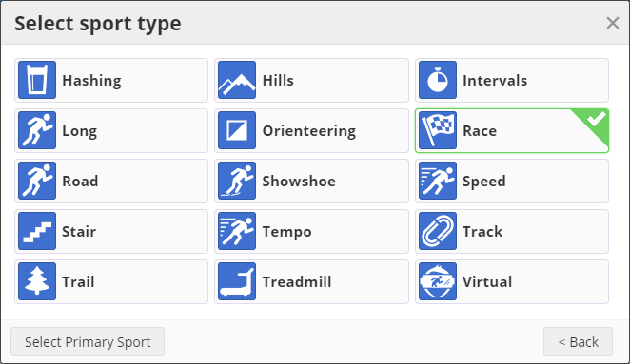This screenshot has width=630, height=364.
Task: Choose the Hills mountain icon
Action: point(237,80)
